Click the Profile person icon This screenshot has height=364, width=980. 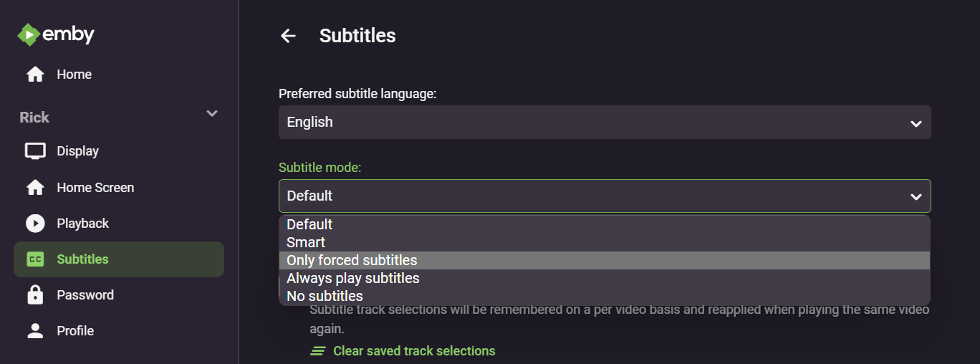point(35,331)
